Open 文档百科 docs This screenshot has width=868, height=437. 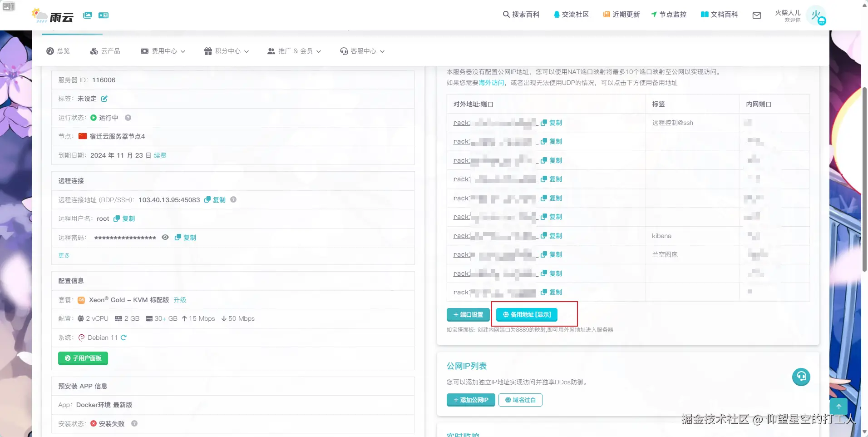pyautogui.click(x=720, y=15)
